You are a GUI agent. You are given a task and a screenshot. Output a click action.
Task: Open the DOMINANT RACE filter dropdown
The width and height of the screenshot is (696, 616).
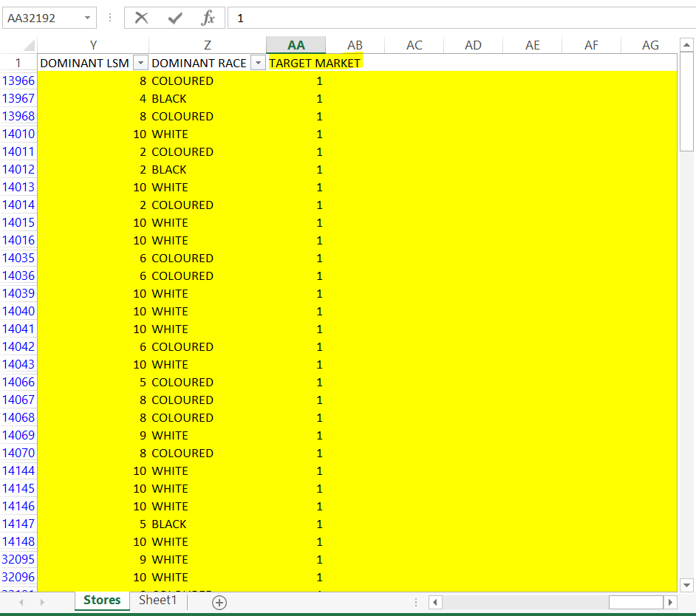pos(258,63)
